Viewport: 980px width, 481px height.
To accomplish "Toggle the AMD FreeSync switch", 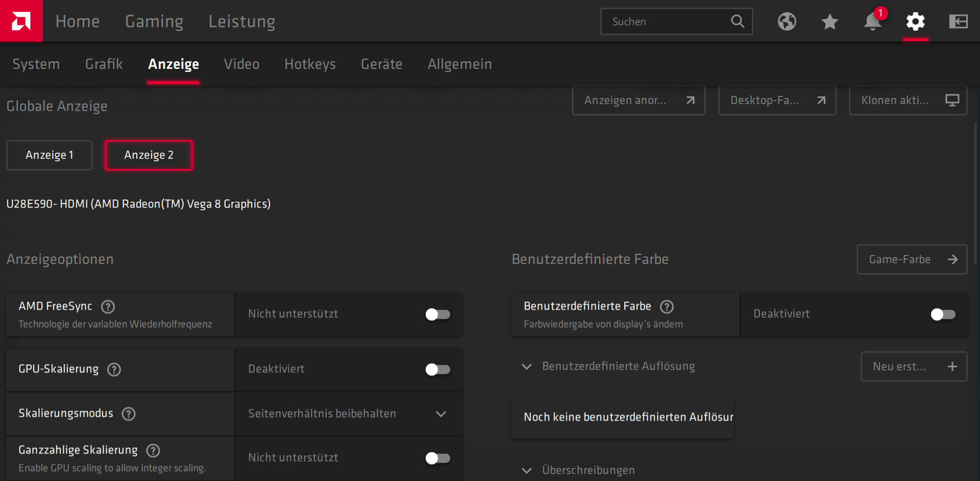I will click(437, 314).
